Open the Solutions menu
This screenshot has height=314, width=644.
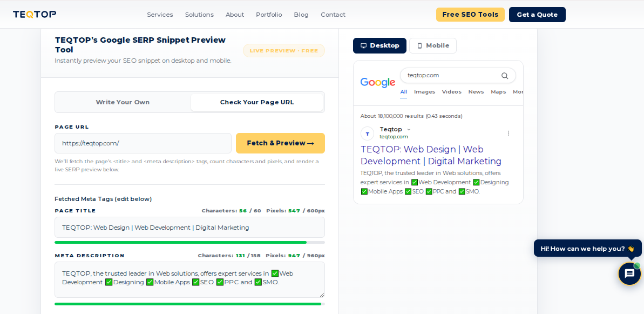pos(199,15)
